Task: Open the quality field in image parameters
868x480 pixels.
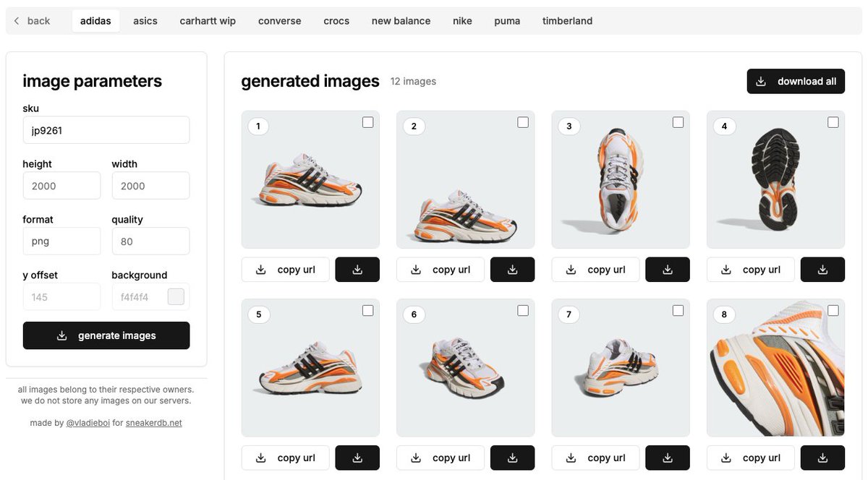Action: (x=150, y=241)
